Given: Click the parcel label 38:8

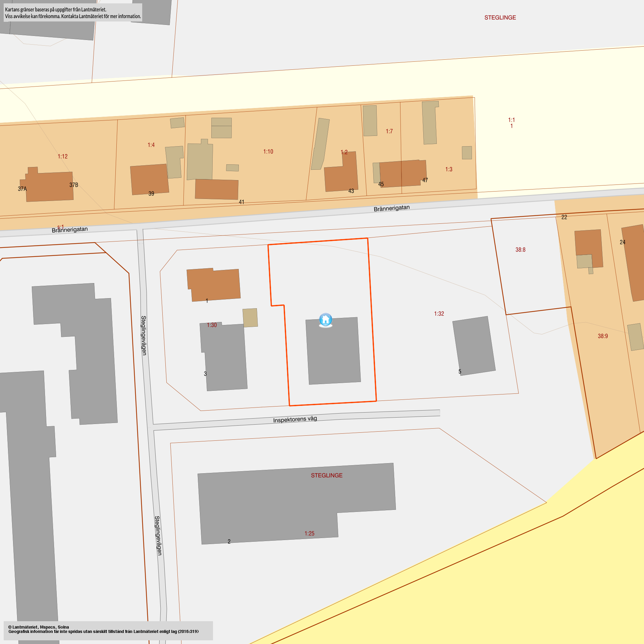Looking at the screenshot, I should coord(520,250).
